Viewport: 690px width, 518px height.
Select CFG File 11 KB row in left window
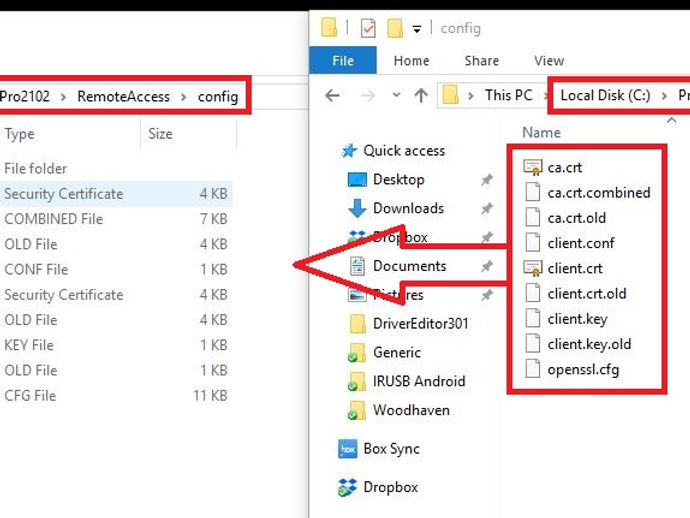pos(116,395)
